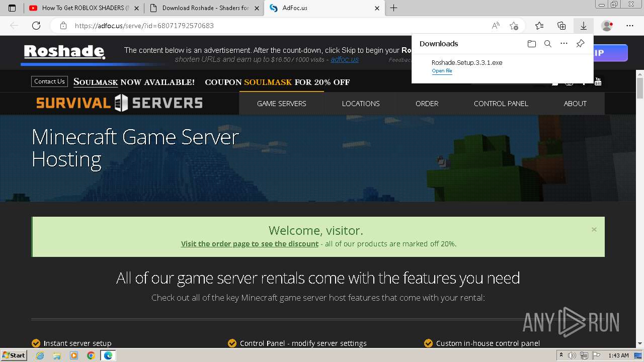The image size is (644, 362).
Task: Switch to Download Roshade tab
Action: click(204, 8)
